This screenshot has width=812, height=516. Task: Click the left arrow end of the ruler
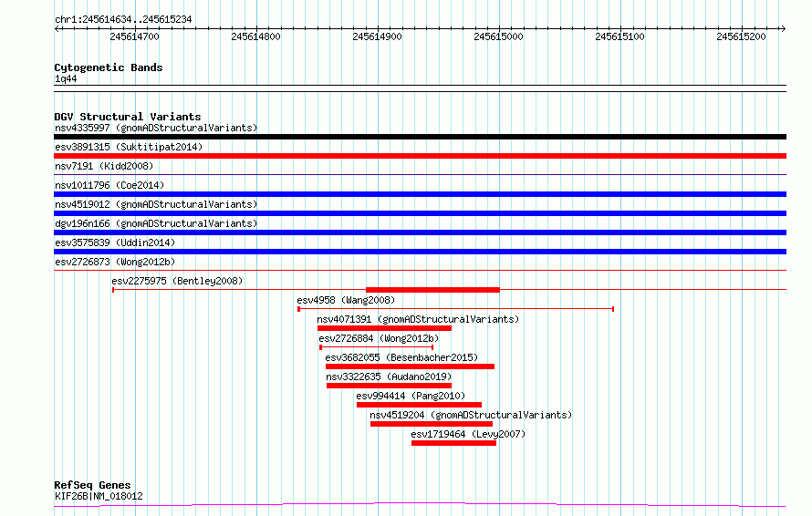pyautogui.click(x=57, y=28)
